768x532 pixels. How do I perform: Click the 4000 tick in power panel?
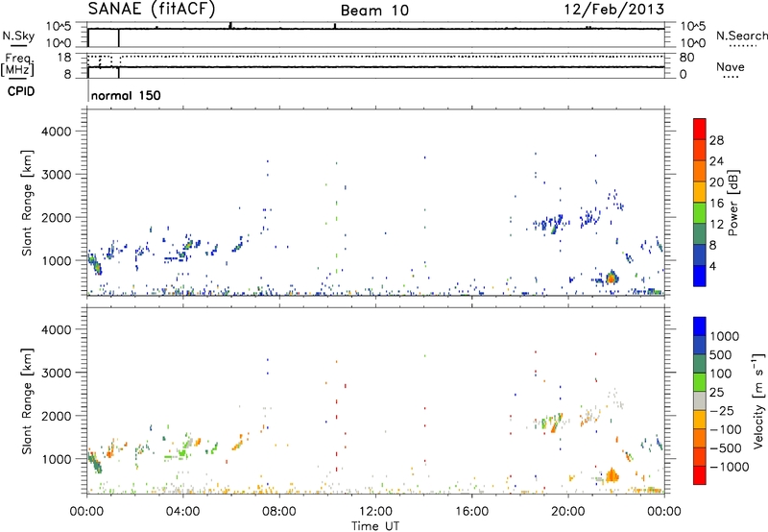pos(57,132)
